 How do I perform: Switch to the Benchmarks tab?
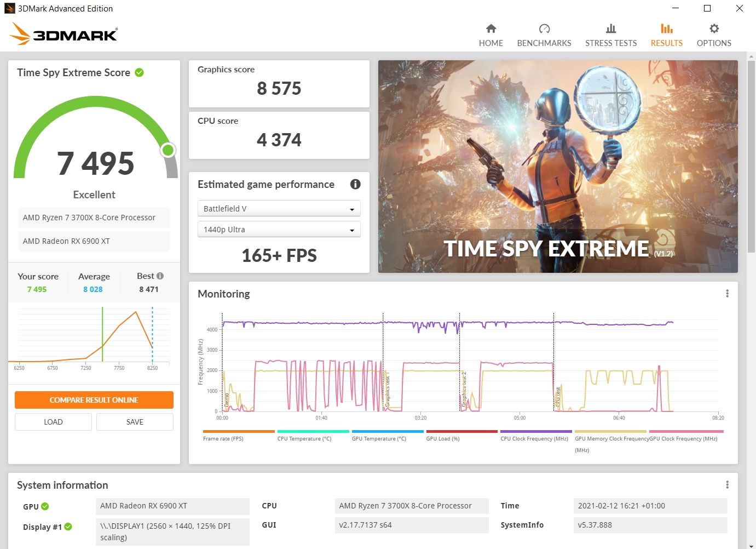click(x=544, y=35)
